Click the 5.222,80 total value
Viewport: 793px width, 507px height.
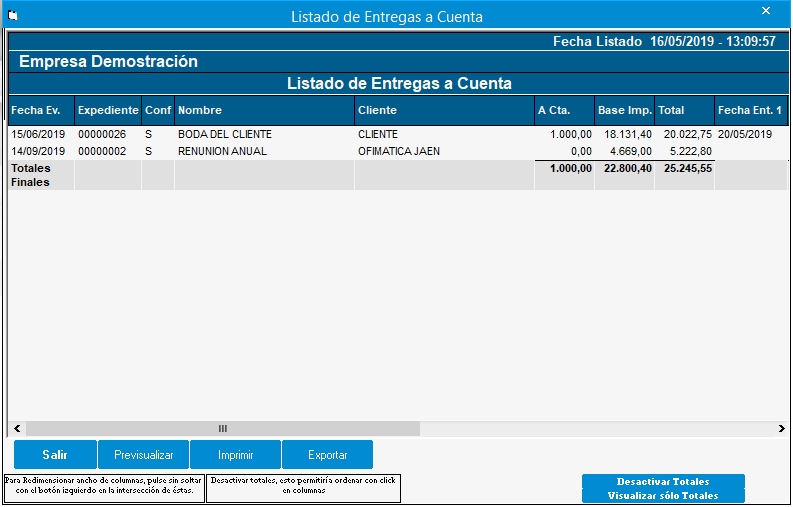pyautogui.click(x=691, y=151)
